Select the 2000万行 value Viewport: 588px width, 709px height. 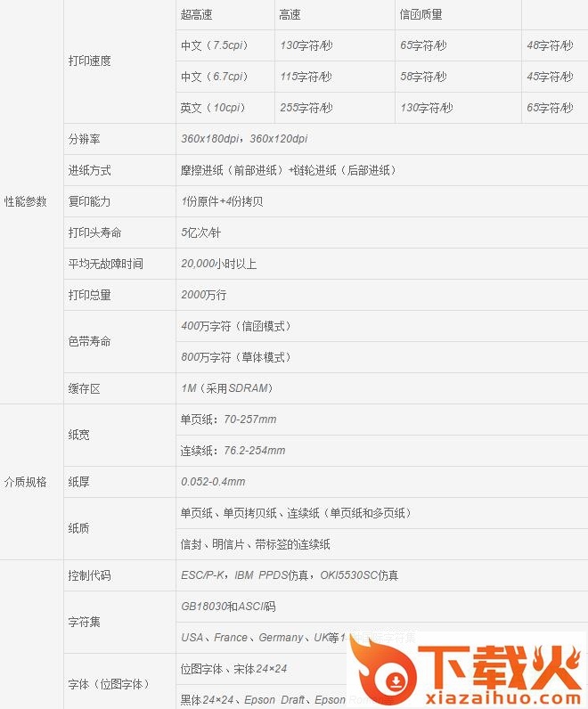(204, 295)
